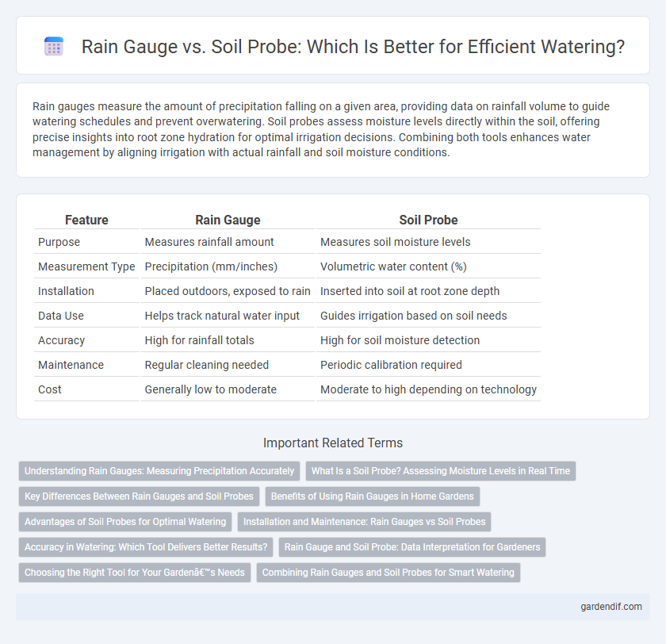
Task: Click the page title heading text
Action: (x=353, y=47)
